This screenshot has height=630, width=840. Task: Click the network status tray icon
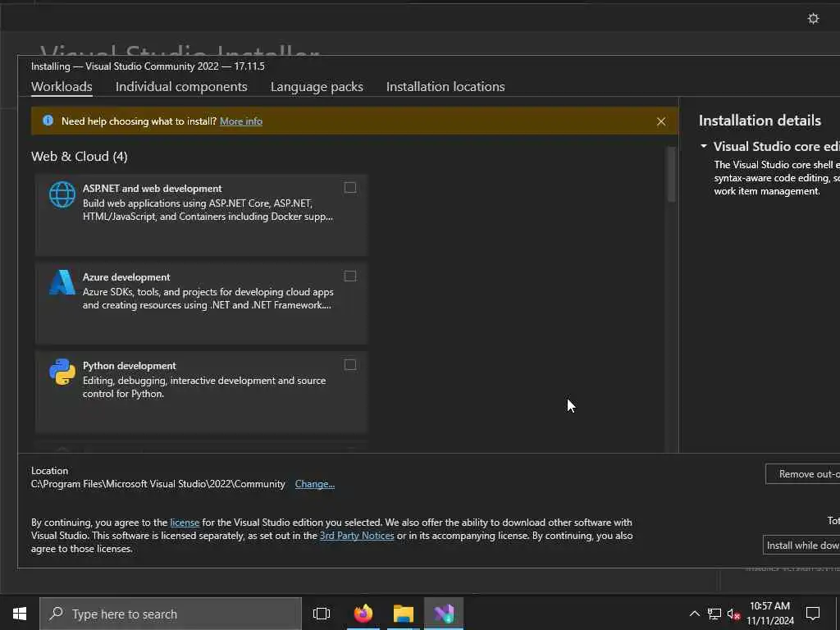pyautogui.click(x=714, y=614)
